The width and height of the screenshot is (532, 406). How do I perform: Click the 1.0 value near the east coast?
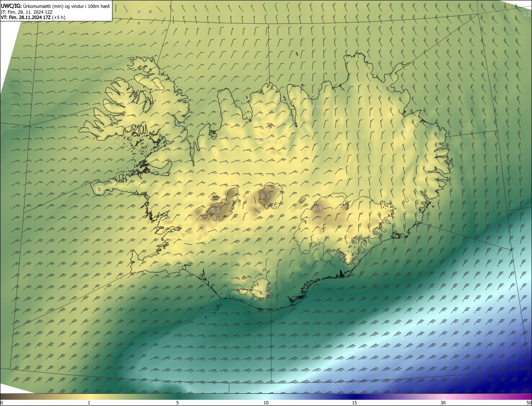(409, 132)
